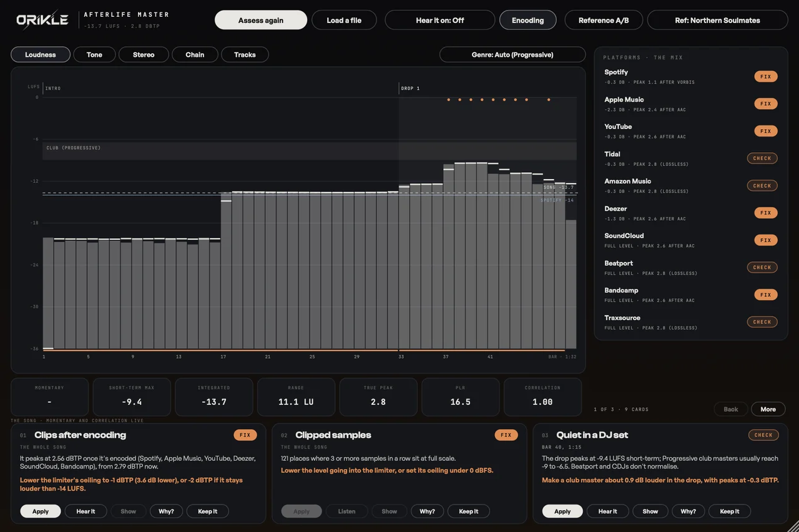
Task: Click Hear it on Clips after encoding card
Action: pos(86,511)
